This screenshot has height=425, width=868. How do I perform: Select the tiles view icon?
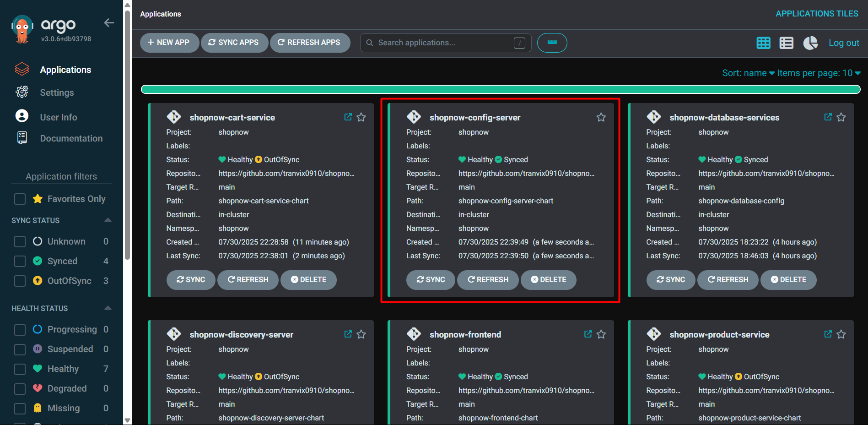click(x=763, y=43)
